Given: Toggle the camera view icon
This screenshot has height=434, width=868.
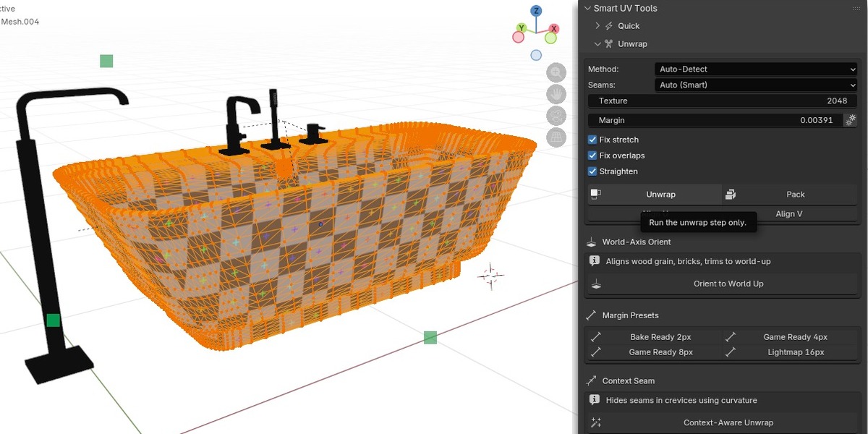Looking at the screenshot, I should point(556,116).
